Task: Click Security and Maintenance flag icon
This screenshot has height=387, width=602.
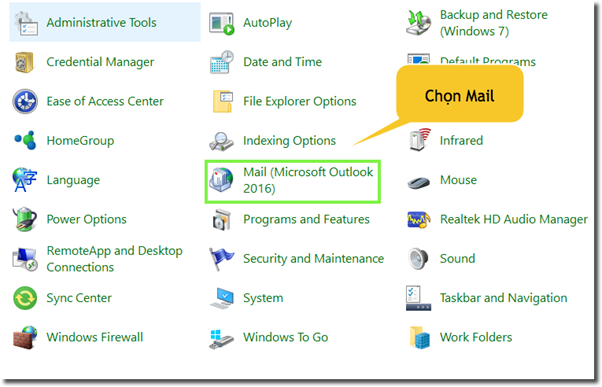Action: pos(222,259)
